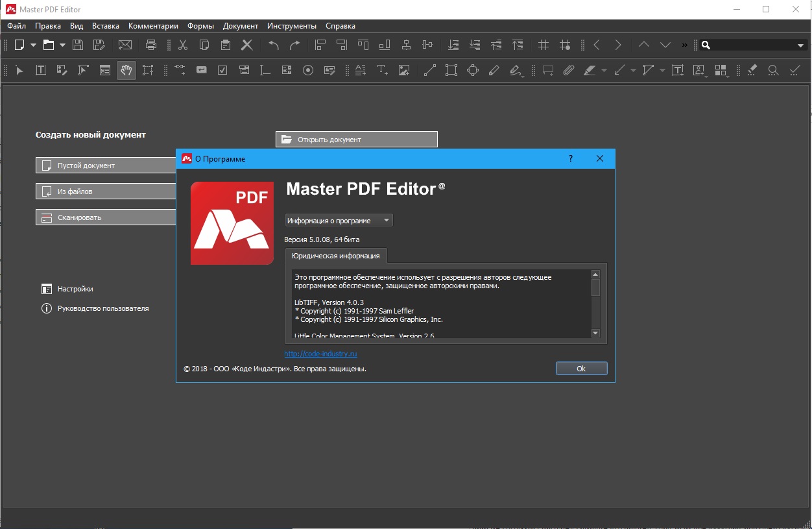Click the Cut scissors icon
The image size is (812, 529).
coord(183,45)
